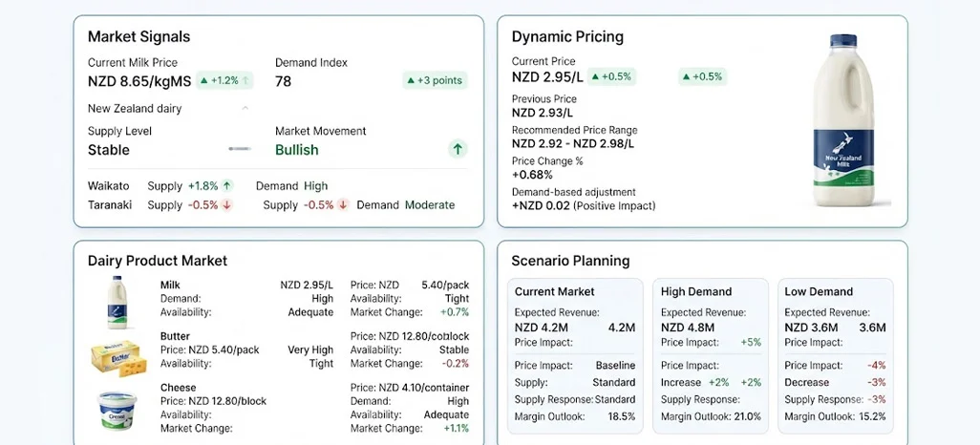Click the grey dash icon beside Supply Level Stable

(240, 149)
